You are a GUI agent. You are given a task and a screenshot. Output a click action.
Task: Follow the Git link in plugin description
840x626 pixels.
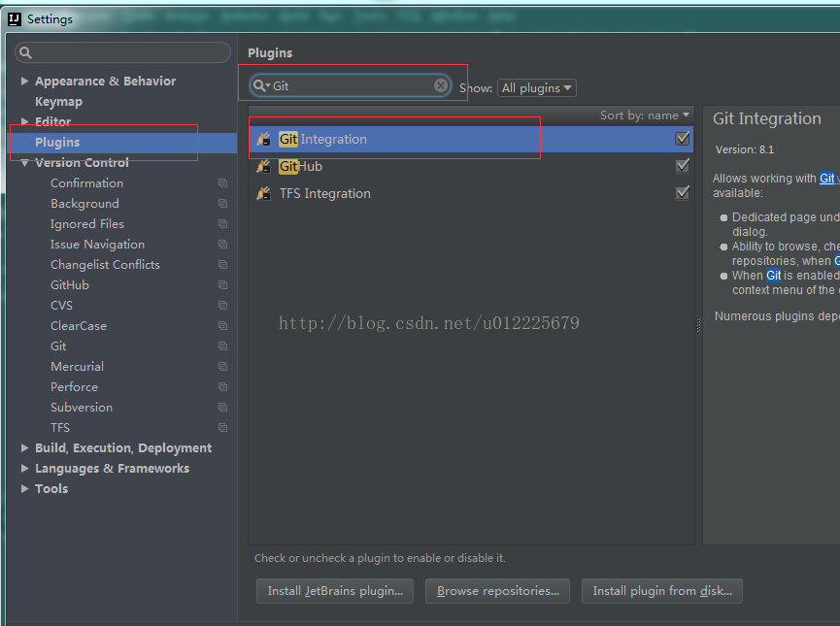tap(826, 179)
